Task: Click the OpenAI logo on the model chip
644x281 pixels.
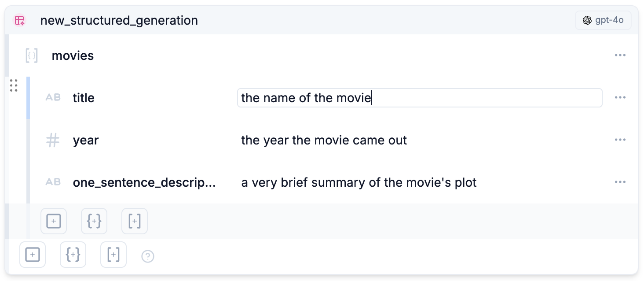Action: [587, 20]
